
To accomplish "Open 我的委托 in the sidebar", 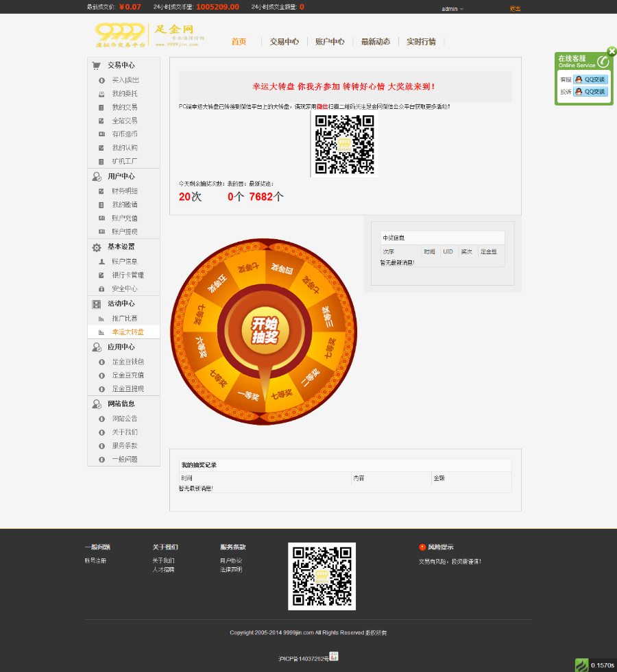I will (125, 93).
